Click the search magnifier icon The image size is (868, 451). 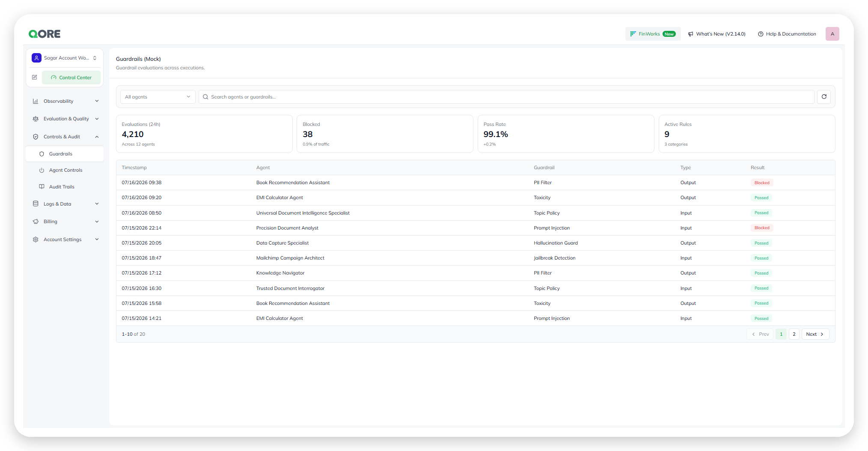[205, 97]
